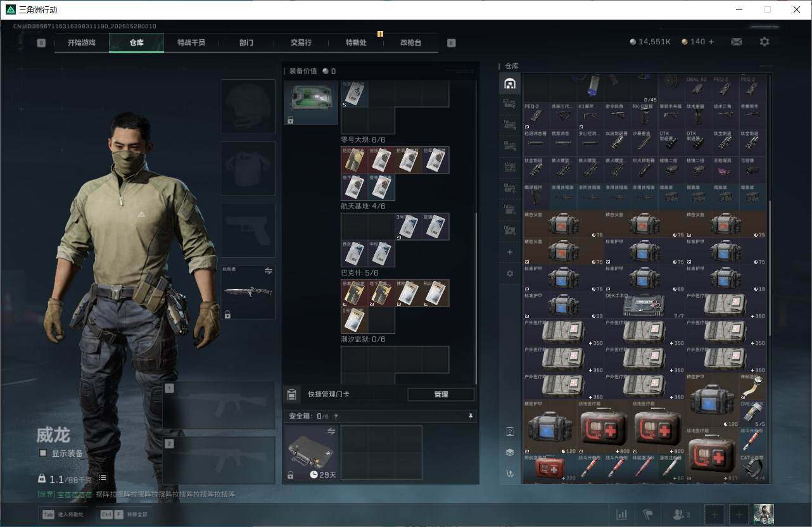
Task: Switch to the 开始游戏 tab
Action: click(x=82, y=42)
